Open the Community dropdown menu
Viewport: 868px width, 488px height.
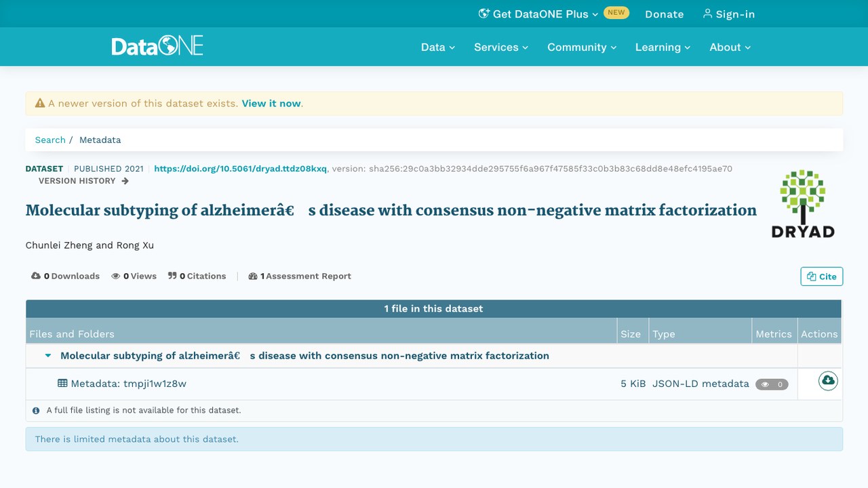(x=582, y=47)
